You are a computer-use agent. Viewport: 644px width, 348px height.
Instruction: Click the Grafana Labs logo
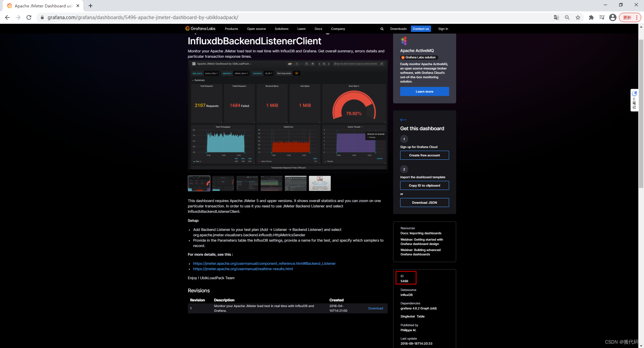[200, 29]
